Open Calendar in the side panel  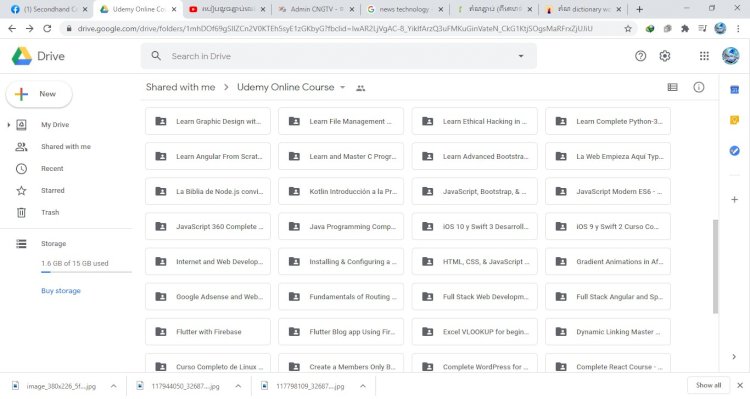click(x=735, y=89)
